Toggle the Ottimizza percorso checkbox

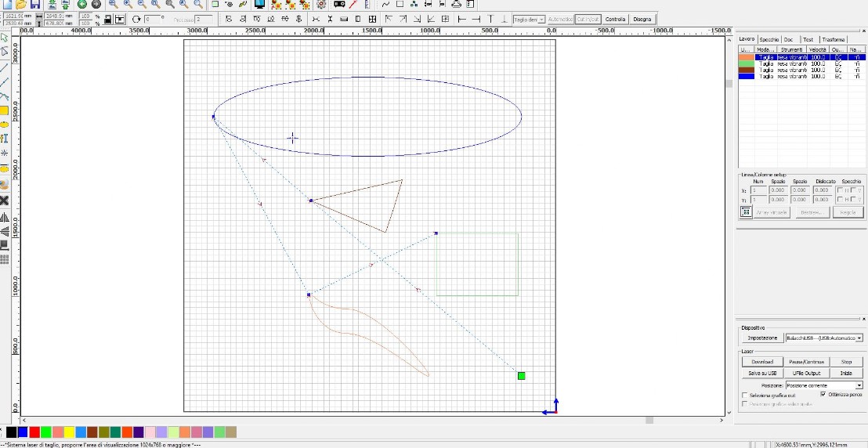click(823, 395)
